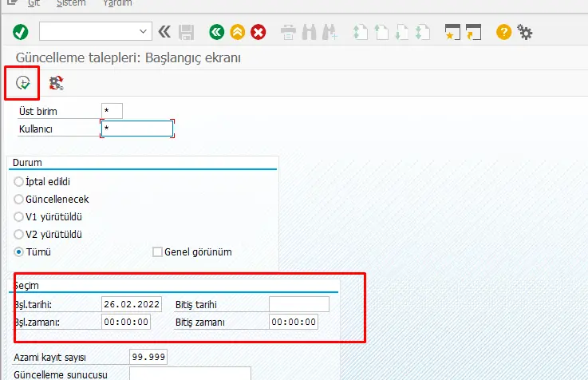Viewport: 588px width, 380px height.
Task: Click the Execute clock icon
Action: coord(23,82)
